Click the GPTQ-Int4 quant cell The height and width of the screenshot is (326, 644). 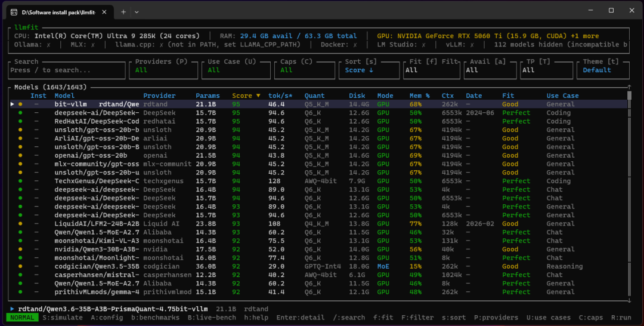click(323, 266)
